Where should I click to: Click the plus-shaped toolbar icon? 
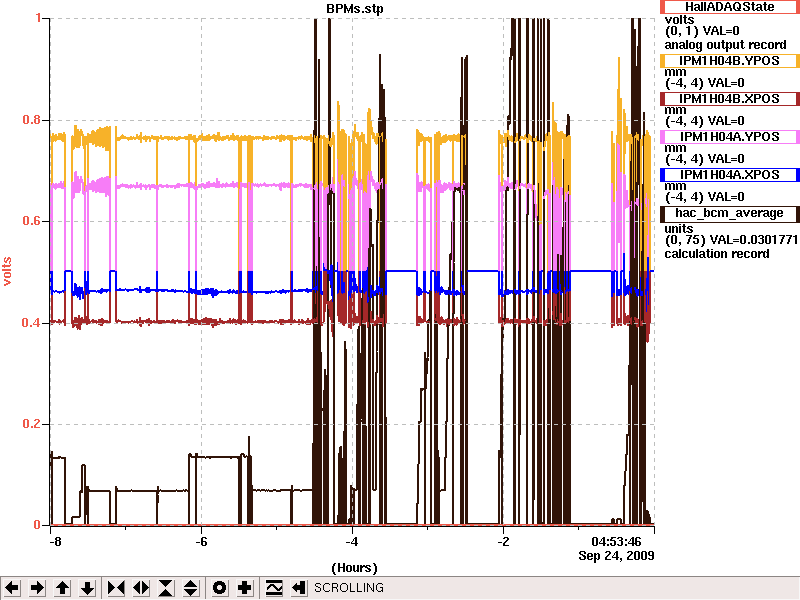point(244,588)
